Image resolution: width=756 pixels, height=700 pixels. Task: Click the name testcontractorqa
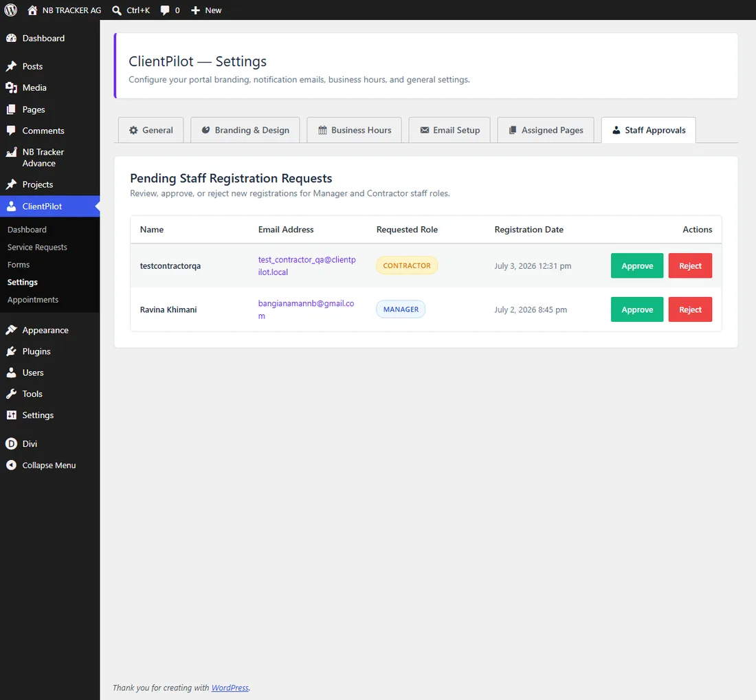coord(170,266)
